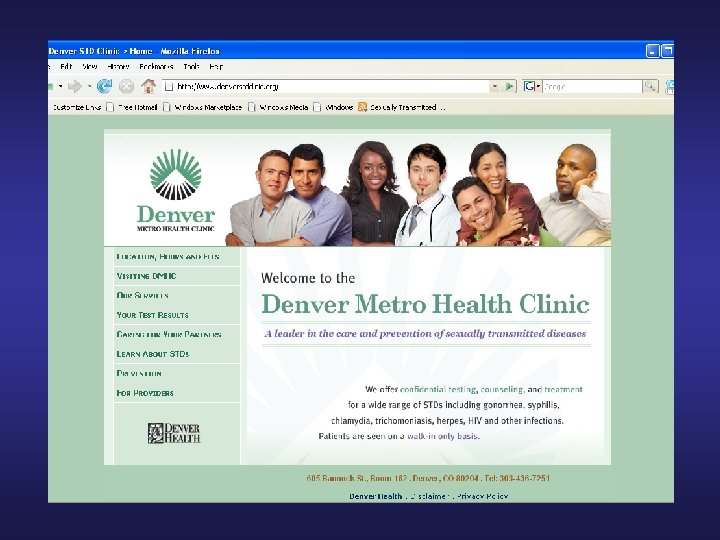This screenshot has width=720, height=540.
Task: Click the Disclaimer footer link
Action: point(429,496)
